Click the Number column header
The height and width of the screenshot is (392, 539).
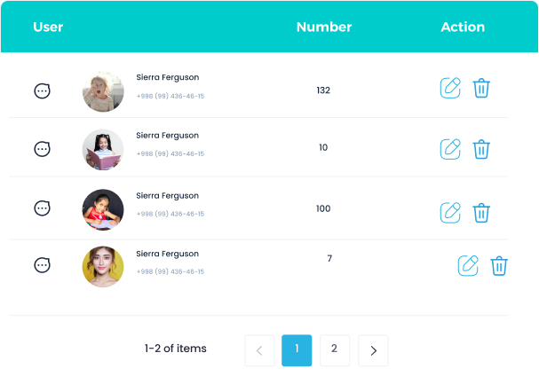coord(324,27)
